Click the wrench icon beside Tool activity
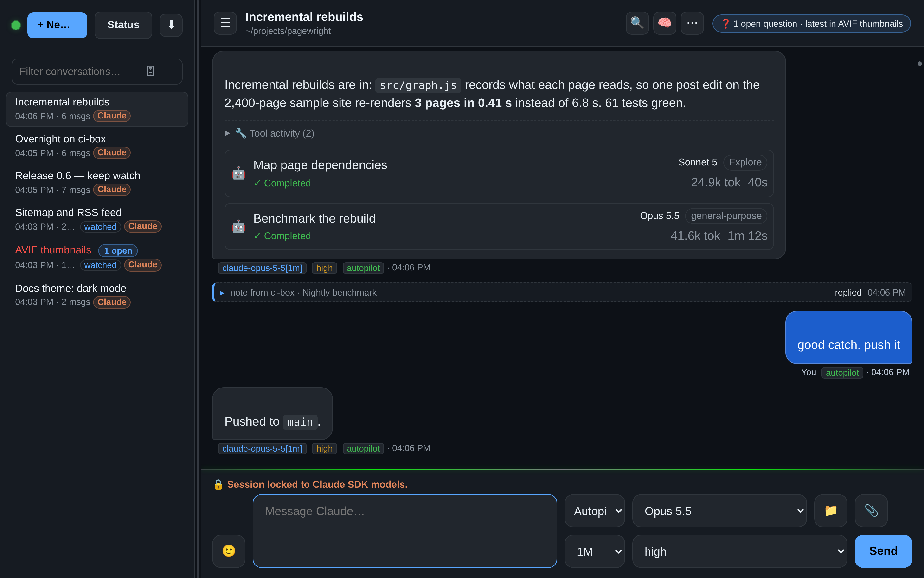924x578 pixels. click(241, 133)
